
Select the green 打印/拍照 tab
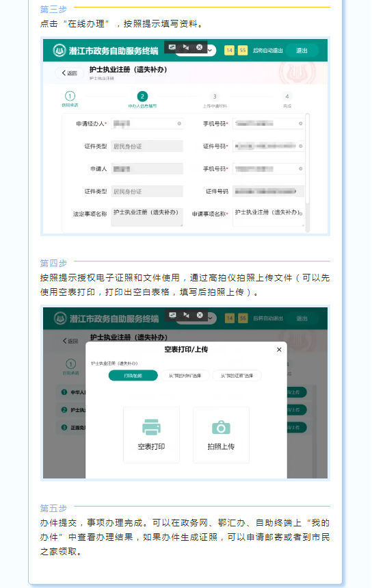click(133, 375)
